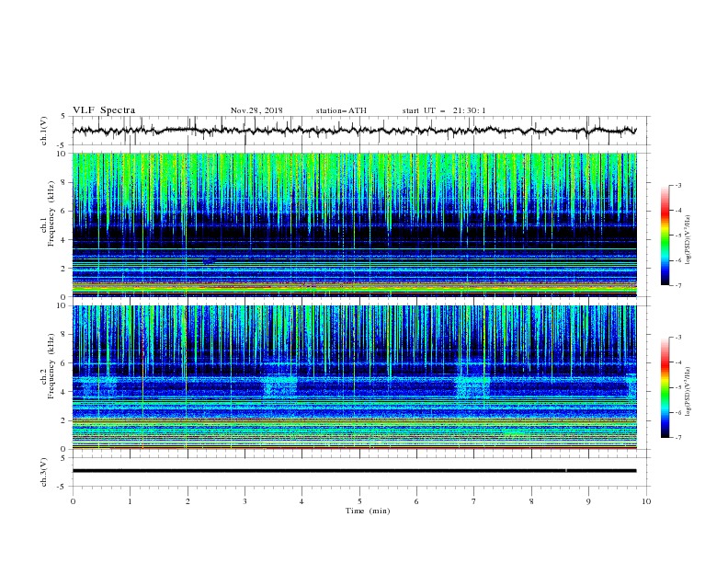Click the '-3' tick on ch.1 colorbar

pos(678,185)
